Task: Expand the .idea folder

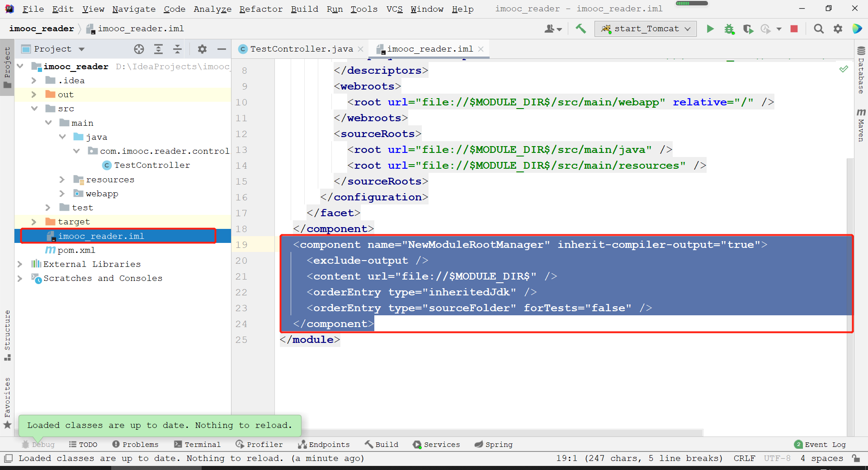Action: pos(34,81)
